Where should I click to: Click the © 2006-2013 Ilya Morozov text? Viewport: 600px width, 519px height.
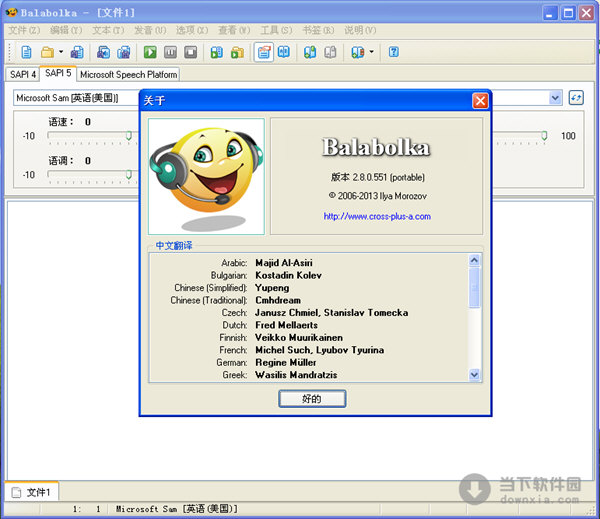pos(377,196)
